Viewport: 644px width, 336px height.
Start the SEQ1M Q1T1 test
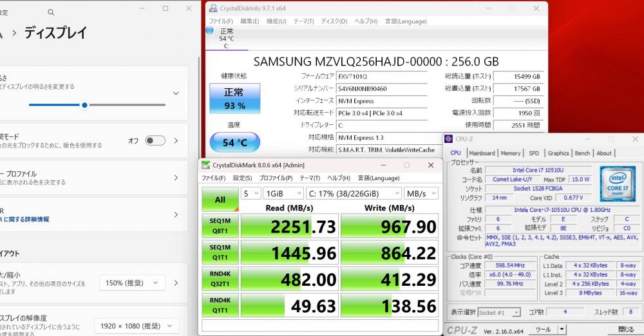tap(220, 252)
